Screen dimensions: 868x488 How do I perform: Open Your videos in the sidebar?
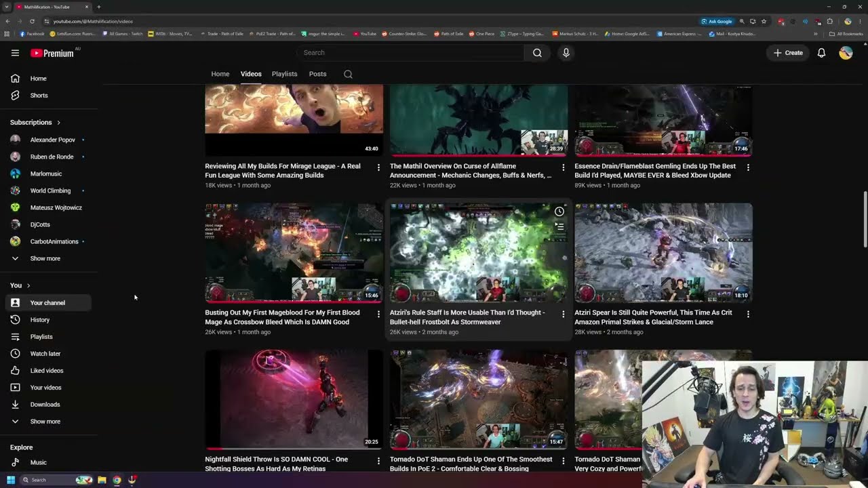[48, 388]
